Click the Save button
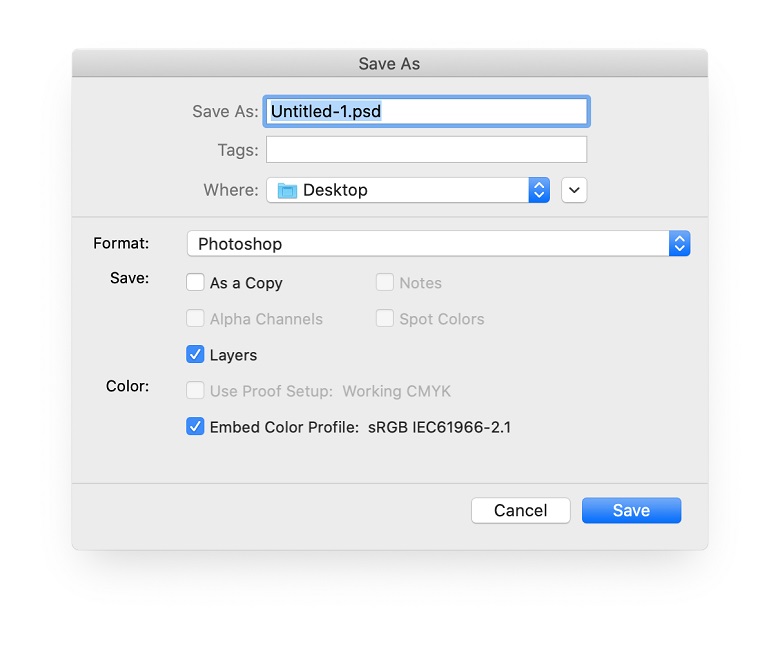780x645 pixels. (x=631, y=510)
